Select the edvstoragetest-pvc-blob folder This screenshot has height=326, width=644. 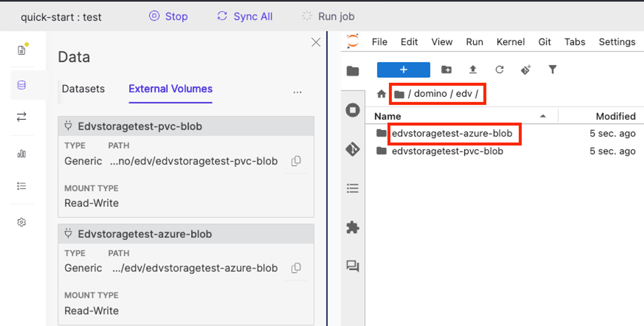(447, 151)
